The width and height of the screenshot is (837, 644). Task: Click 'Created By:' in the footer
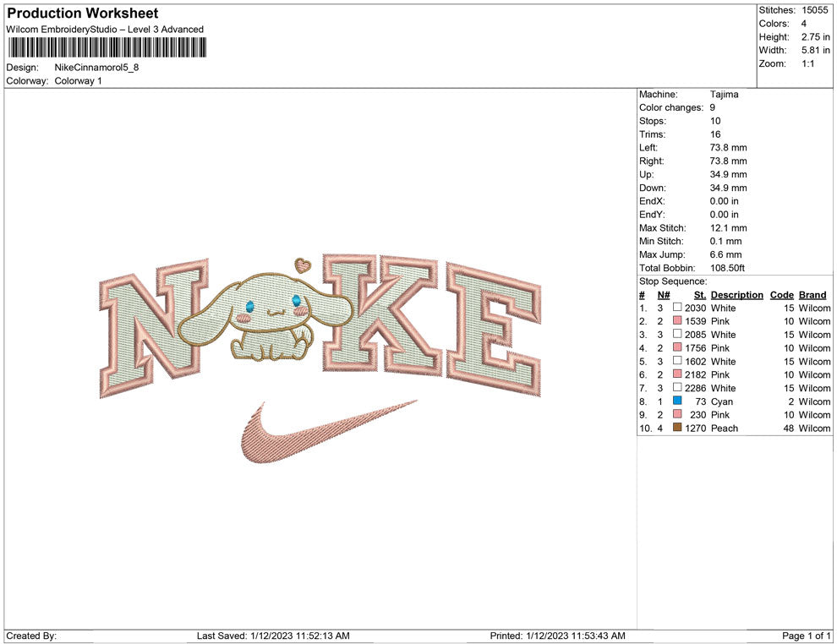(x=31, y=636)
